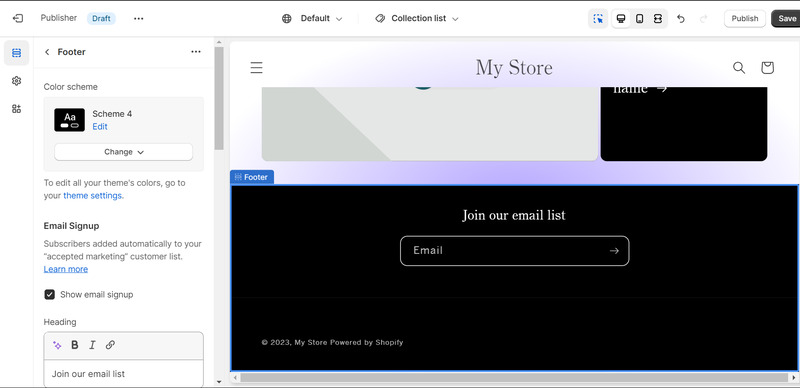Click the exit editor icon
Viewport: 800px width, 388px height.
pos(17,18)
